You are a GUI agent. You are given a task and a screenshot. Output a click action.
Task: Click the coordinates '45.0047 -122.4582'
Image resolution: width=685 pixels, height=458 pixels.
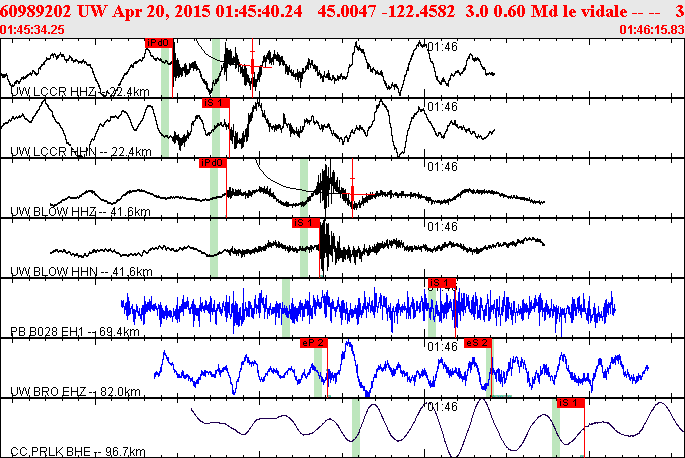click(x=386, y=11)
